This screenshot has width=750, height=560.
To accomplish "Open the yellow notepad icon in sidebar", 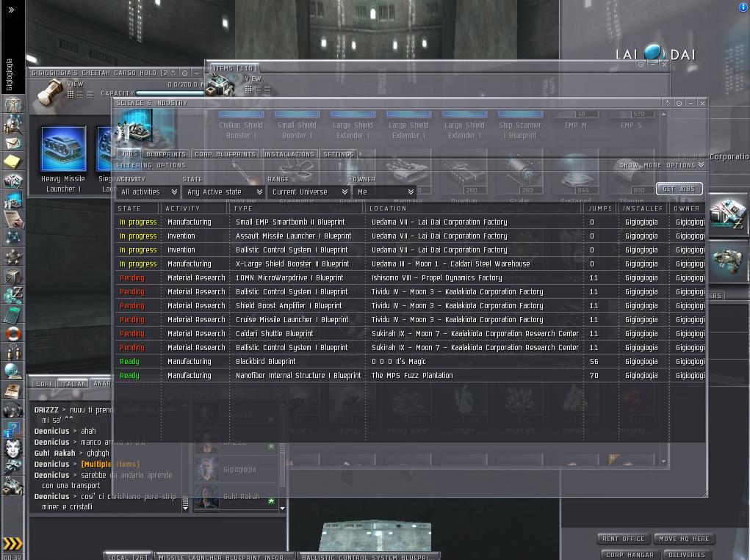I will [x=13, y=161].
